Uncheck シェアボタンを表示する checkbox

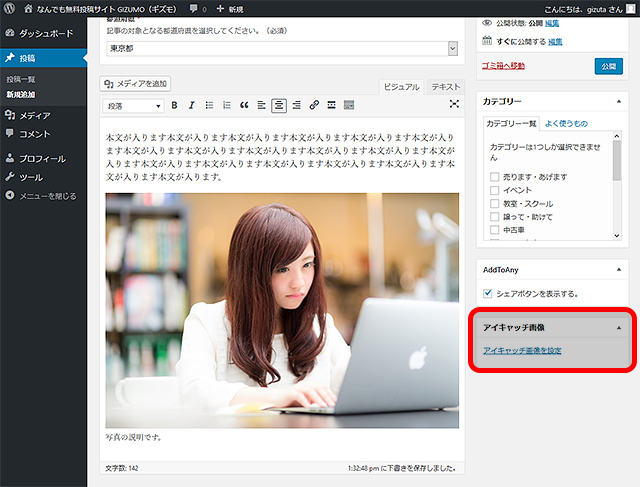click(488, 293)
